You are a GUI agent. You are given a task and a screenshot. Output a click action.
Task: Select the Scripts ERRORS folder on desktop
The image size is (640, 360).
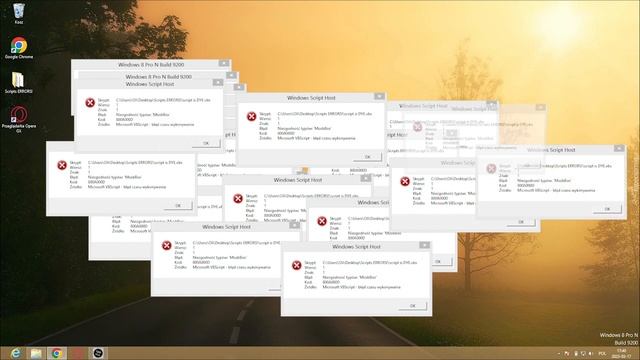pyautogui.click(x=18, y=82)
